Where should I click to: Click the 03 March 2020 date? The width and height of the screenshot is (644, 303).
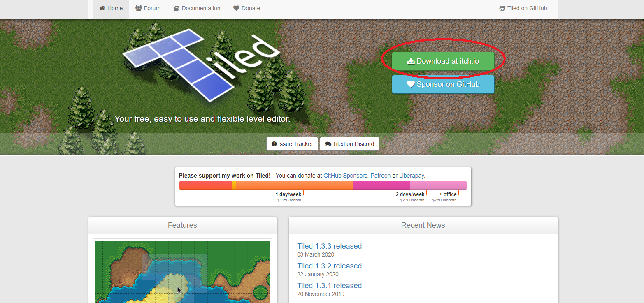pyautogui.click(x=316, y=254)
